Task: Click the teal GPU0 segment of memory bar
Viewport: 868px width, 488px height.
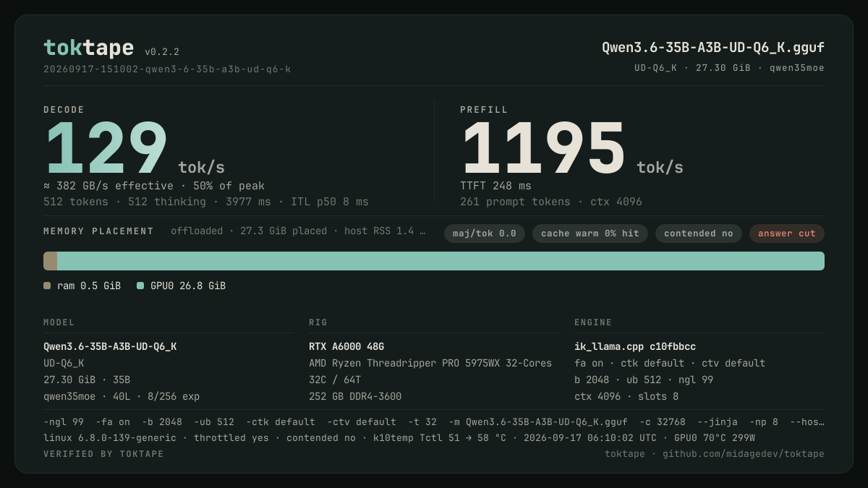Action: point(441,261)
